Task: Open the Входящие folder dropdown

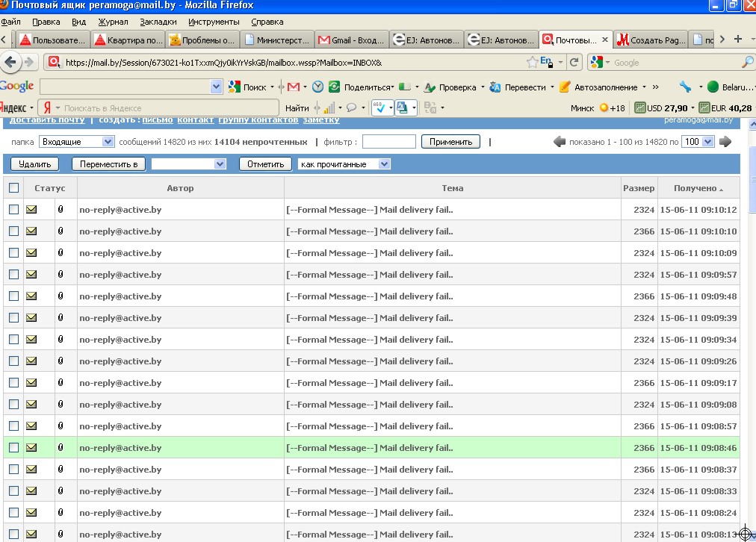Action: (x=77, y=142)
